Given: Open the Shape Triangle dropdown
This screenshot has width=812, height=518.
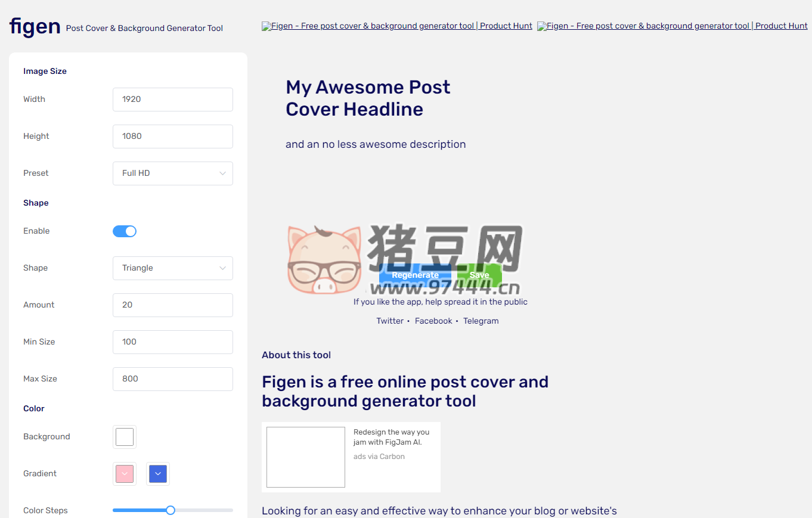Looking at the screenshot, I should (173, 268).
